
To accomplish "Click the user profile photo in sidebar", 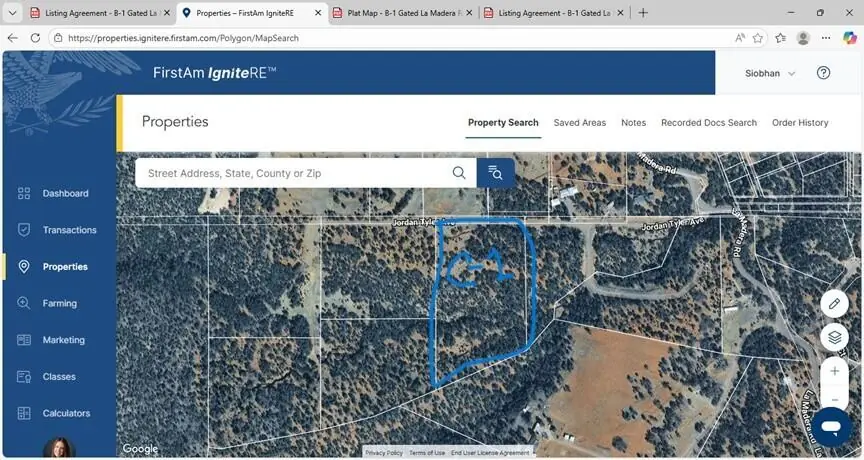I will [x=59, y=448].
